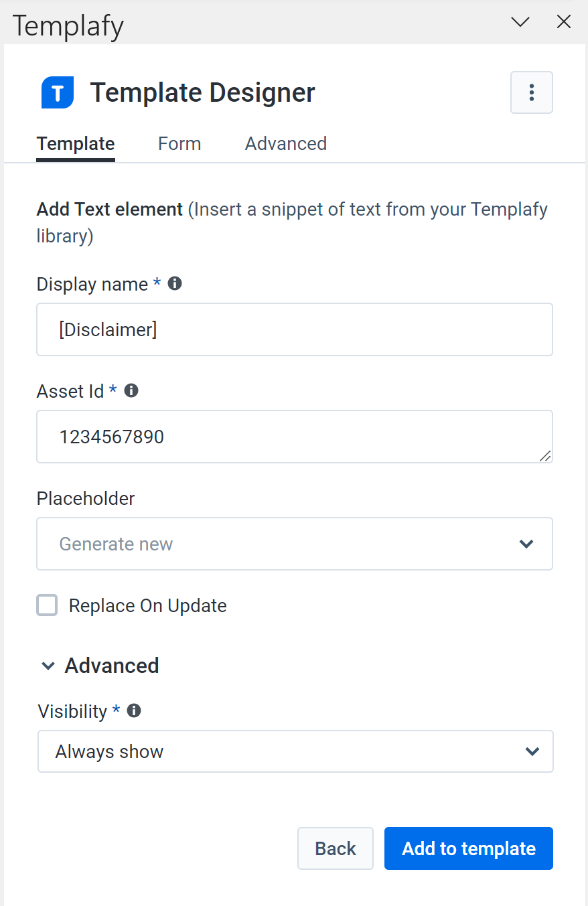The height and width of the screenshot is (906, 588).
Task: Check Replace On Update for the text element
Action: pos(47,605)
